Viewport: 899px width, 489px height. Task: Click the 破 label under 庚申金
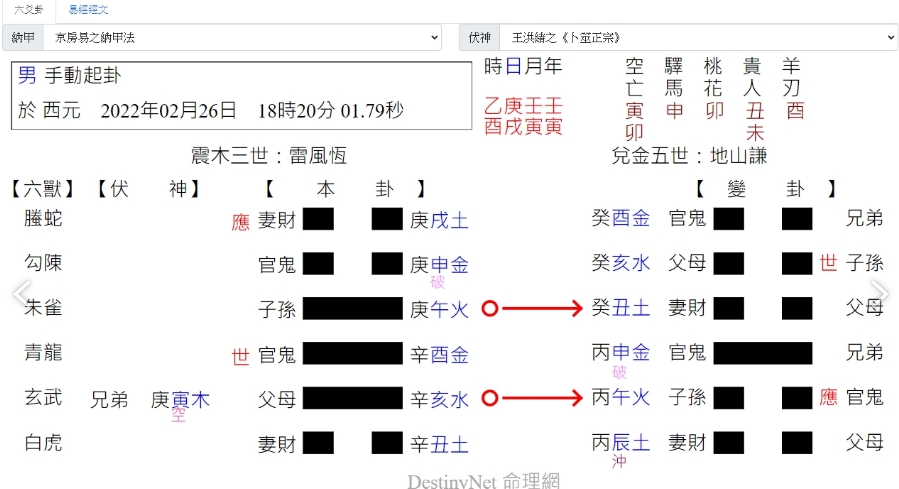[438, 281]
